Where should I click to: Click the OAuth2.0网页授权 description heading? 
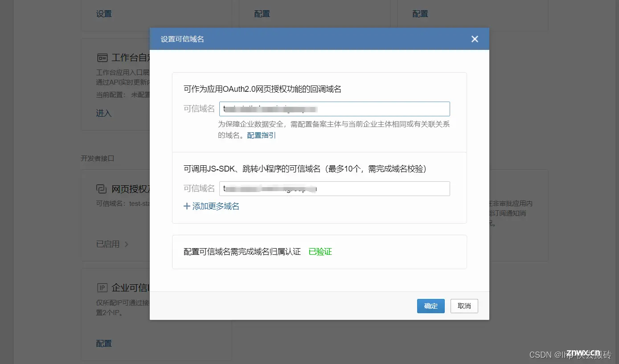262,89
